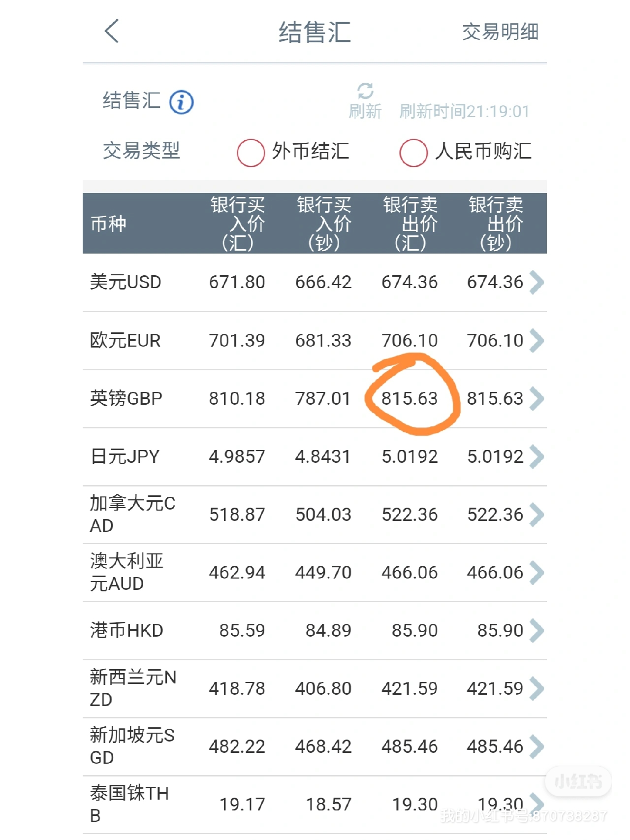This screenshot has height=840, width=630.
Task: Open the 港币HKD row arrow
Action: pos(536,630)
